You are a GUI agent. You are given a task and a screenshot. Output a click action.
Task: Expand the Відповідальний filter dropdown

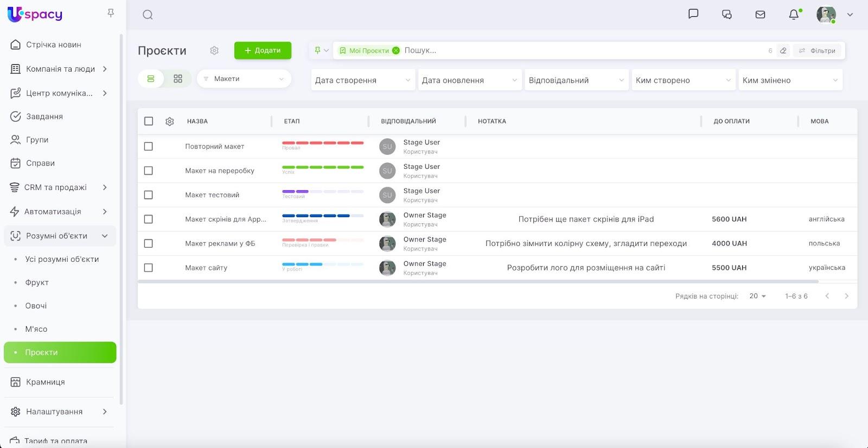(x=576, y=80)
